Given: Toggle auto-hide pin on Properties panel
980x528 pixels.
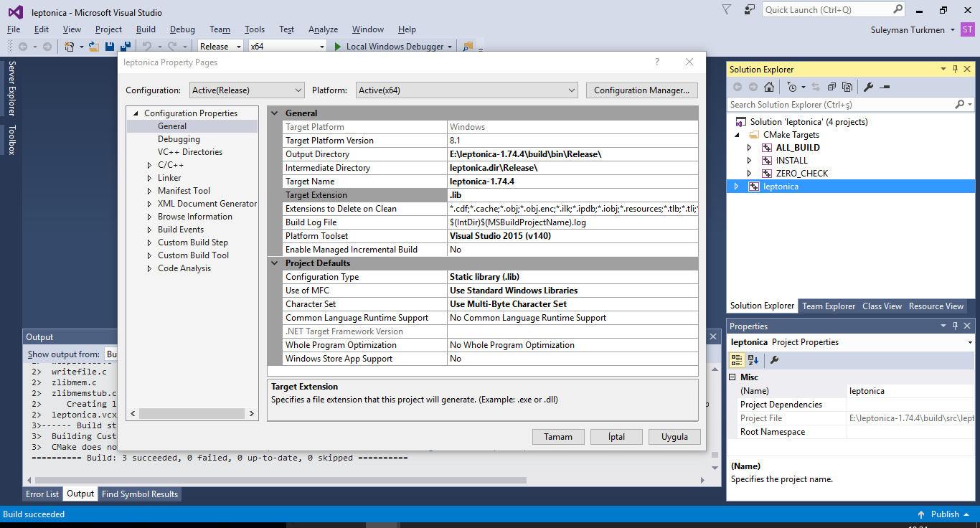Looking at the screenshot, I should click(955, 326).
